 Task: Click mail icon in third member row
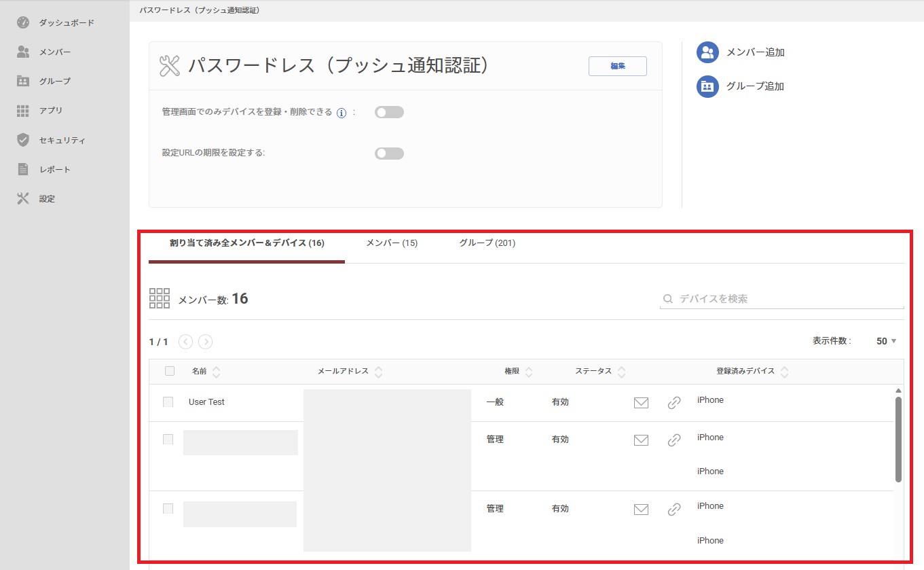641,509
